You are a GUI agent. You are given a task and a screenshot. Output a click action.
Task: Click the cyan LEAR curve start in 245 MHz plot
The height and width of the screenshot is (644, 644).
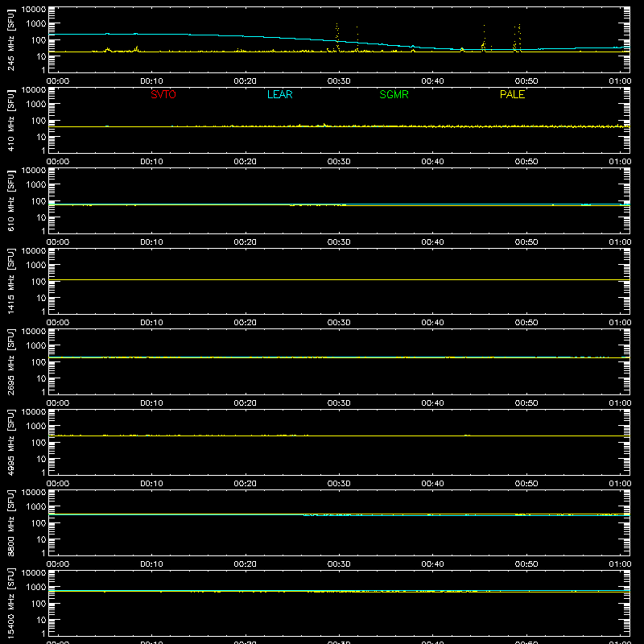point(50,35)
